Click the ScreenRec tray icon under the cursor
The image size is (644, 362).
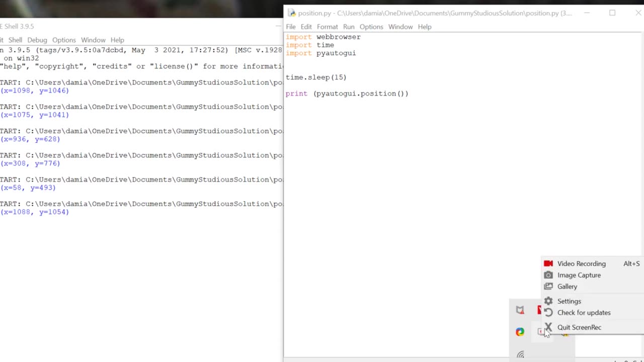pos(541,331)
